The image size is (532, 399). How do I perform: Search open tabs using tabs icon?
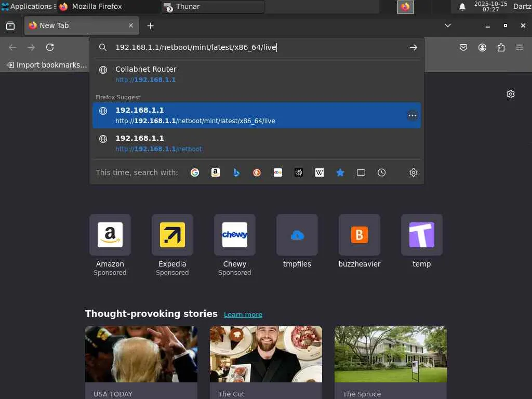(x=361, y=172)
